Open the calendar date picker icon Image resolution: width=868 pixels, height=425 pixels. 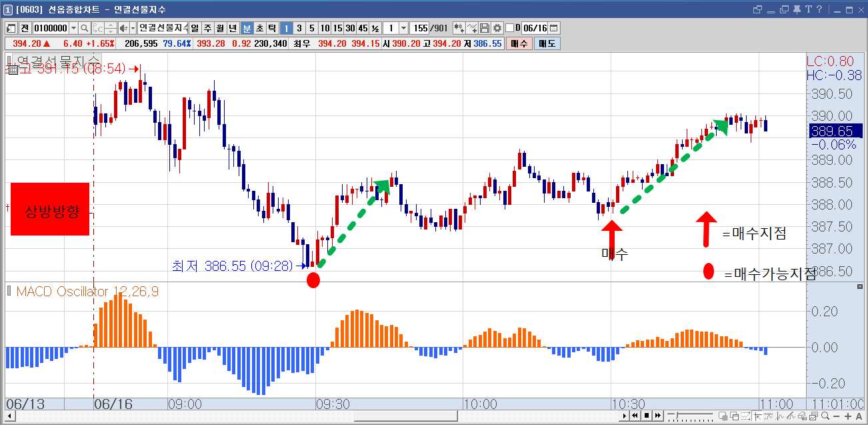point(554,28)
